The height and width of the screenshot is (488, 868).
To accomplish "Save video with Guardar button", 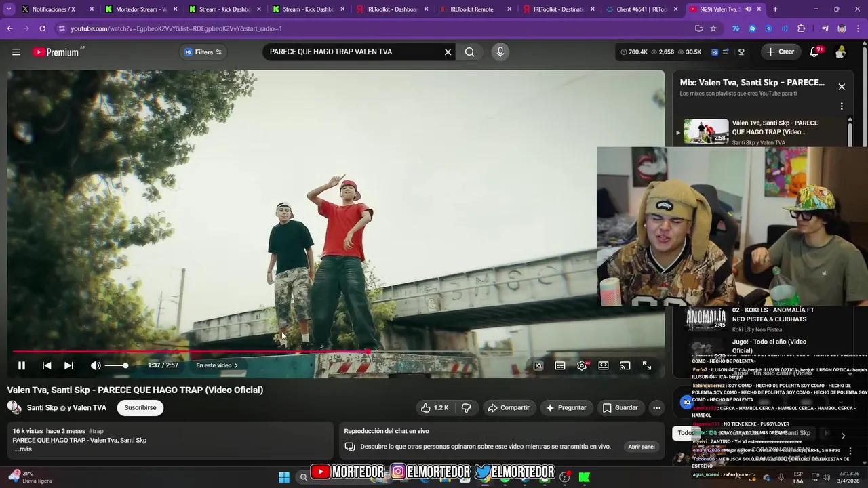I will coord(620,407).
